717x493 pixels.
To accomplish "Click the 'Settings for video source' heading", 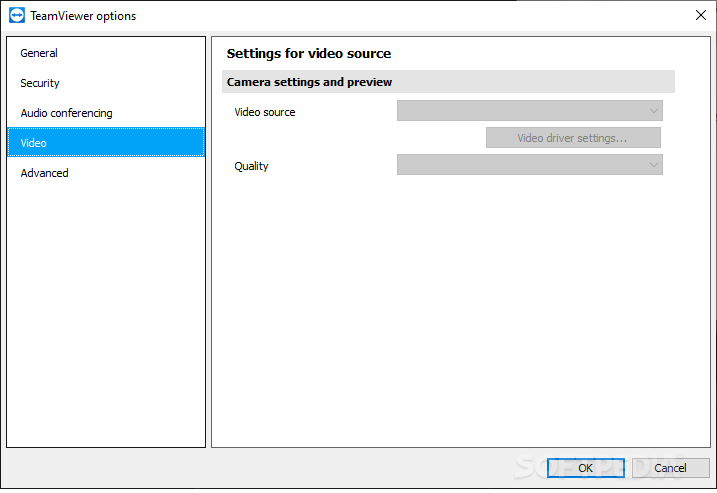I will (309, 54).
